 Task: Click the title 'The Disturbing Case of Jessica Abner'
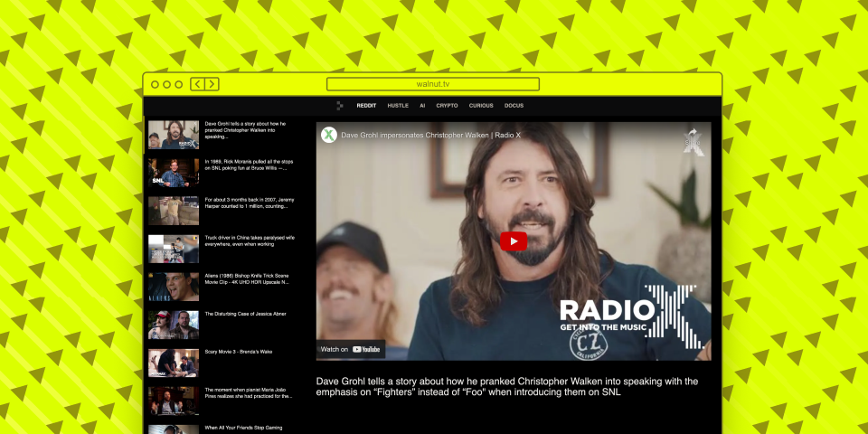point(245,314)
